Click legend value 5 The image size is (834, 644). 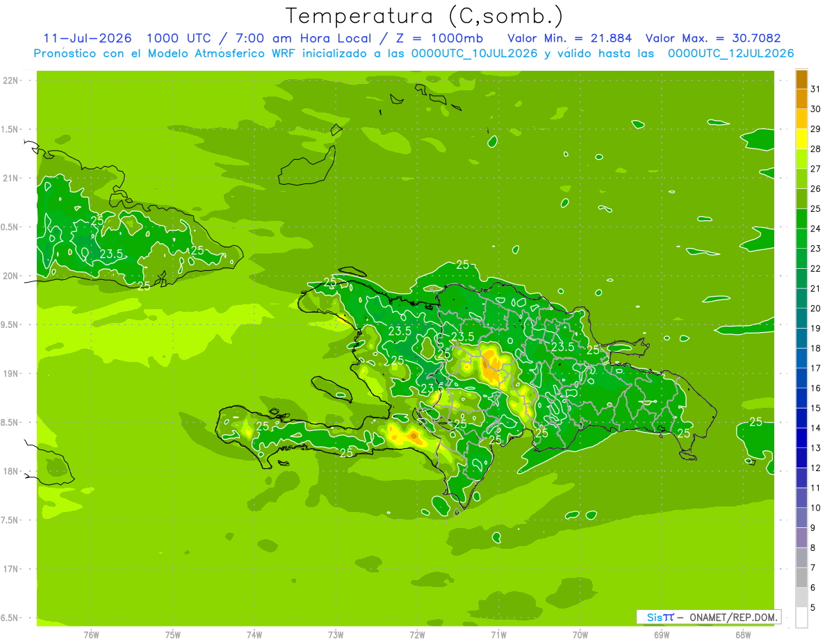pos(813,607)
